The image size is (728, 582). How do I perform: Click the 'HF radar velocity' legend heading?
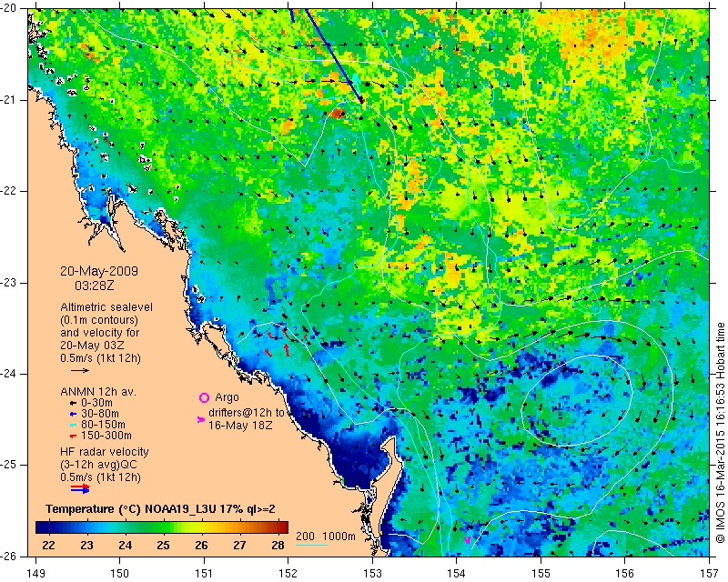click(x=105, y=452)
